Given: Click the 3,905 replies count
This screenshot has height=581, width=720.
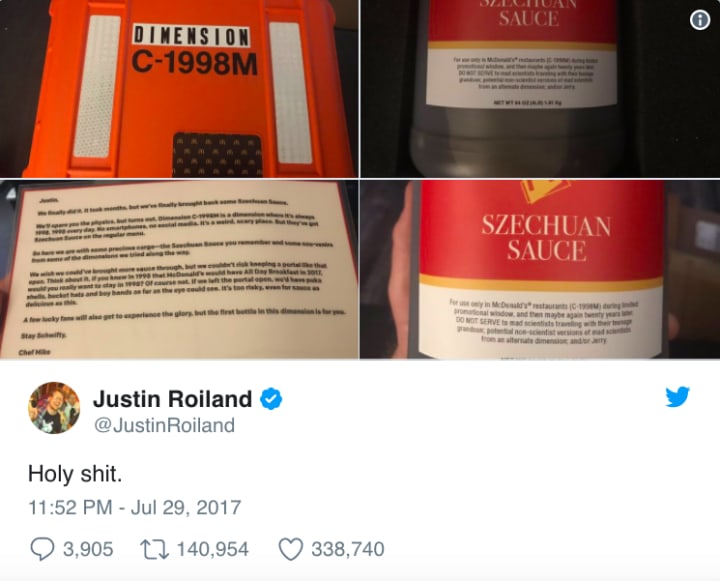Looking at the screenshot, I should (88, 549).
